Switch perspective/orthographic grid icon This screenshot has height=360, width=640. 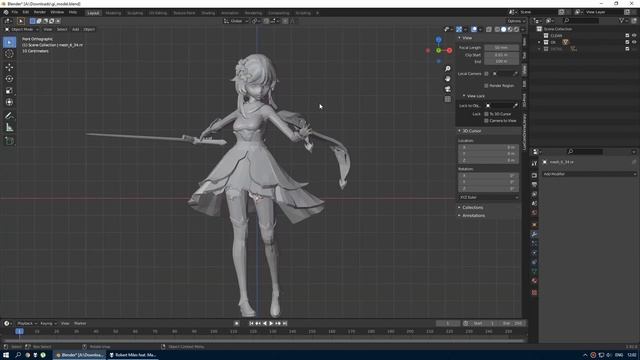coord(448,99)
